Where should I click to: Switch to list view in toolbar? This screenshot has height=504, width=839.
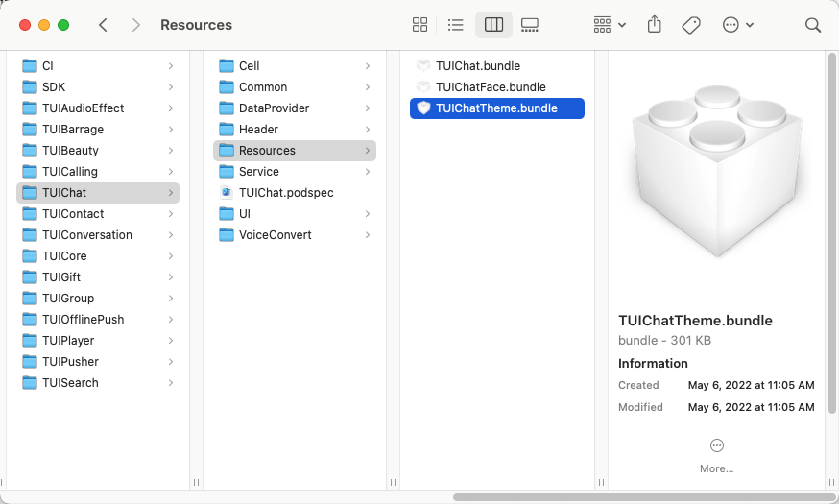[456, 25]
